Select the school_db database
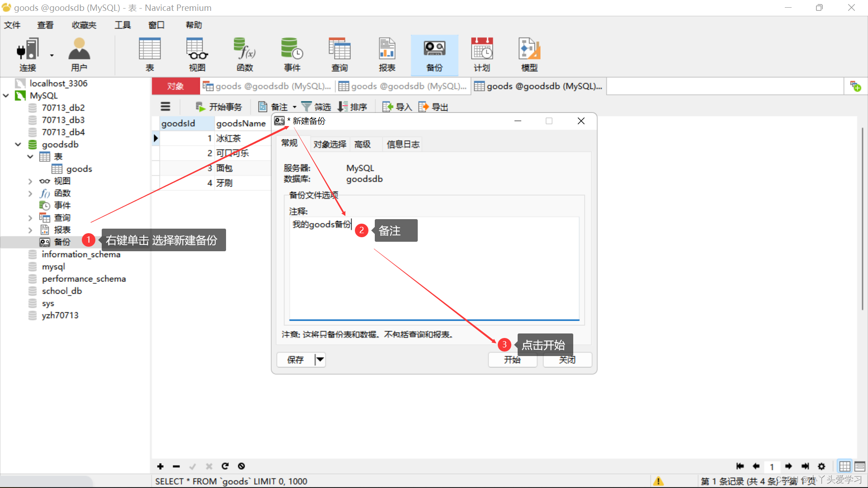The image size is (868, 488). coord(62,291)
